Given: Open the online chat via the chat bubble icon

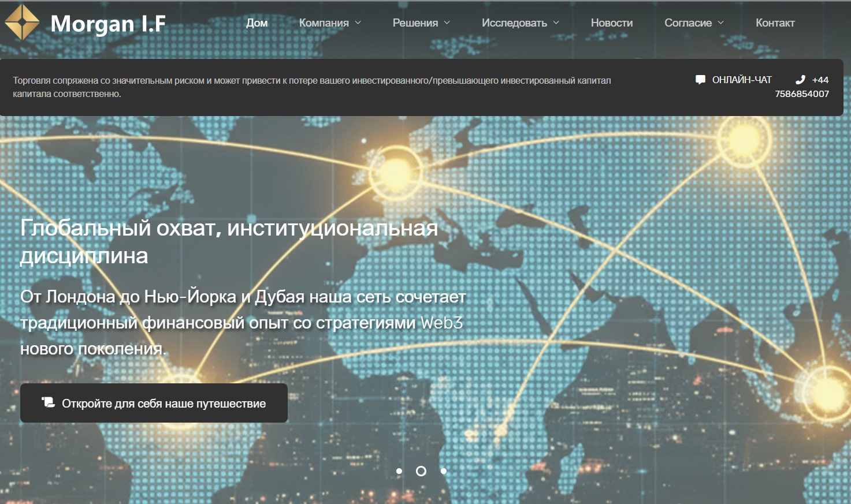Looking at the screenshot, I should pos(701,79).
